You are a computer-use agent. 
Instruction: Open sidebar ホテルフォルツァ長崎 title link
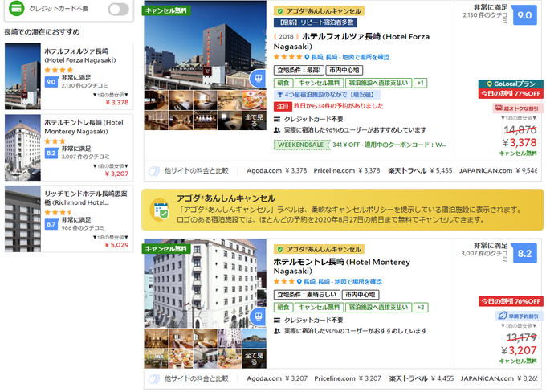(80, 55)
